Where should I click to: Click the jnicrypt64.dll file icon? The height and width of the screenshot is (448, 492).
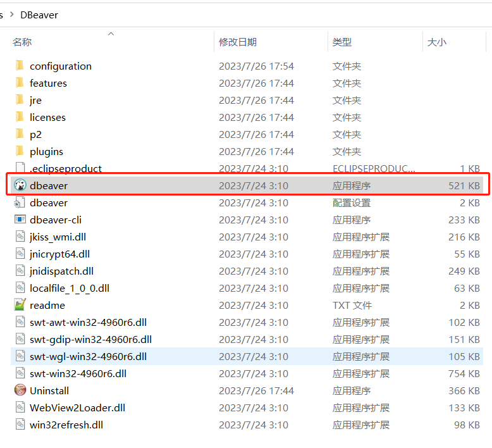tap(20, 254)
